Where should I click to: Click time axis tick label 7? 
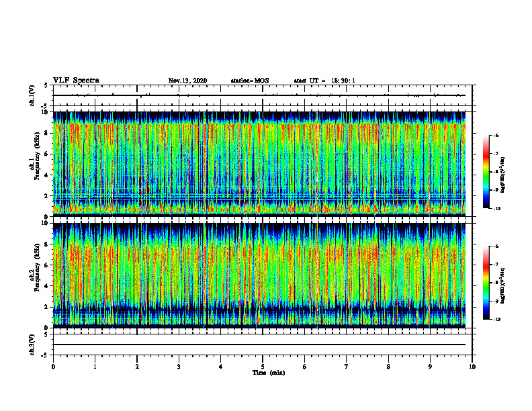pyautogui.click(x=347, y=367)
